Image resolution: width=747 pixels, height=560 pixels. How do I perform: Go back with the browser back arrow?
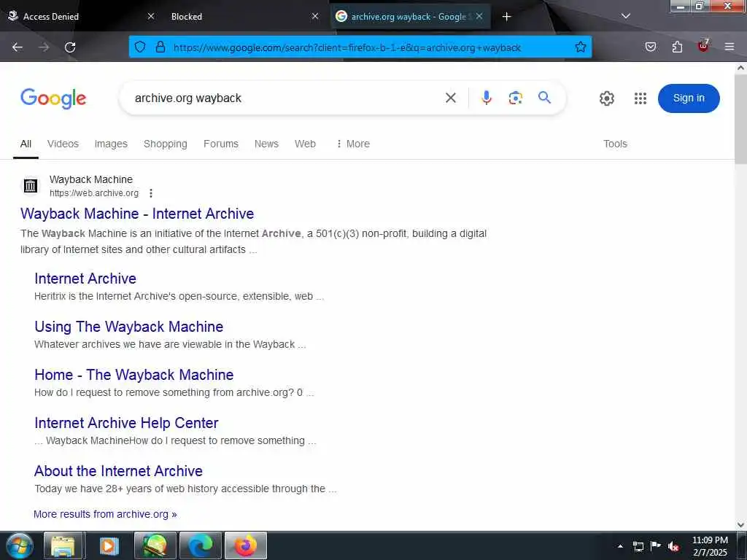(18, 47)
